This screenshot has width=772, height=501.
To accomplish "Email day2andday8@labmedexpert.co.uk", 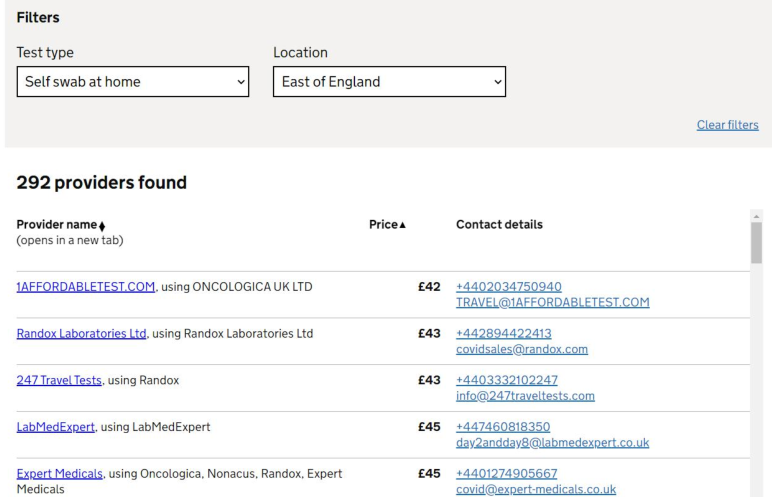I will tap(553, 443).
